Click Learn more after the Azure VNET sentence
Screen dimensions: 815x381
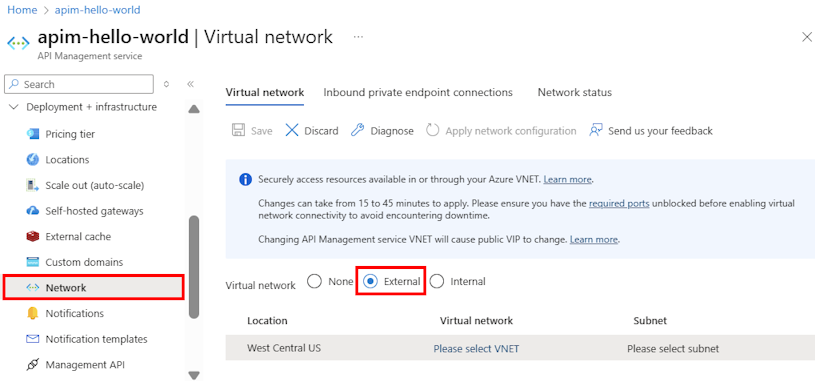[567, 179]
